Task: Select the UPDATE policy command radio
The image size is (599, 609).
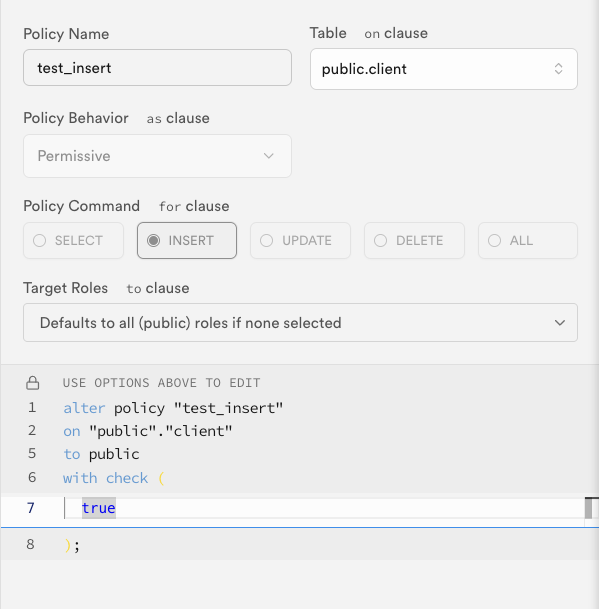Action: [x=300, y=240]
